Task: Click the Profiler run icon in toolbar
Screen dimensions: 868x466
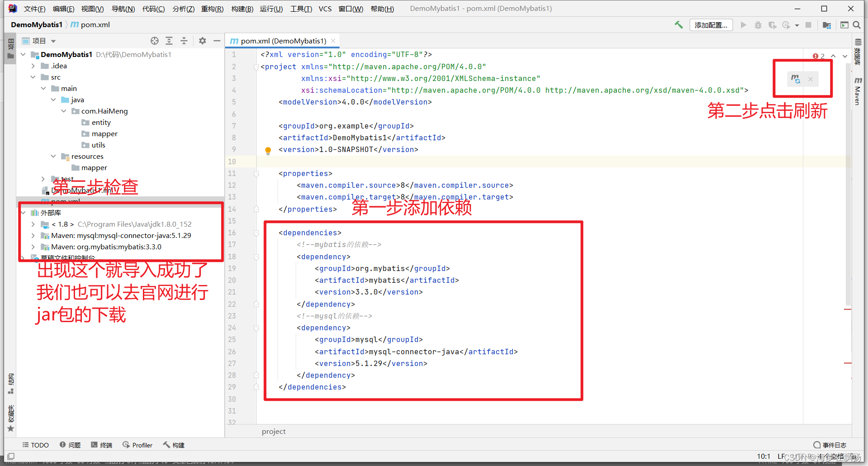Action: click(787, 25)
